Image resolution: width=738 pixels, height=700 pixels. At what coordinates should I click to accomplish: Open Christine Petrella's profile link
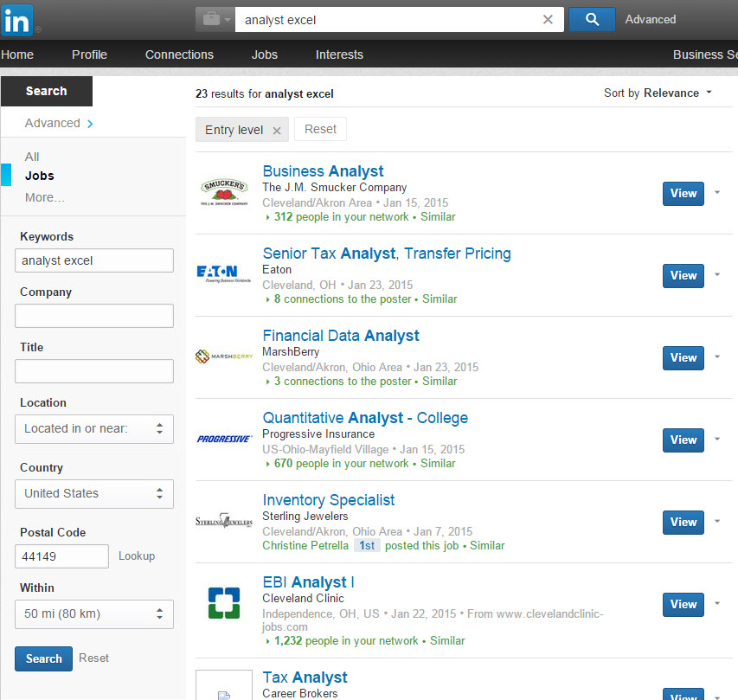point(305,546)
